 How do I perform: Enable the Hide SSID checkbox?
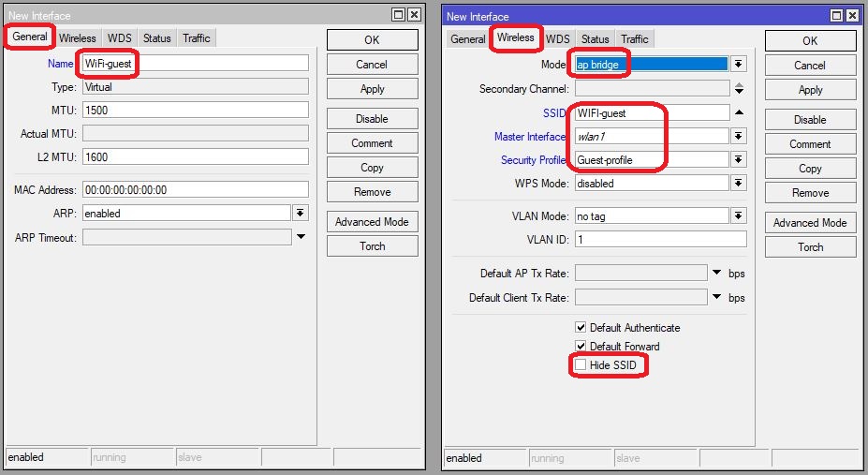(x=581, y=364)
